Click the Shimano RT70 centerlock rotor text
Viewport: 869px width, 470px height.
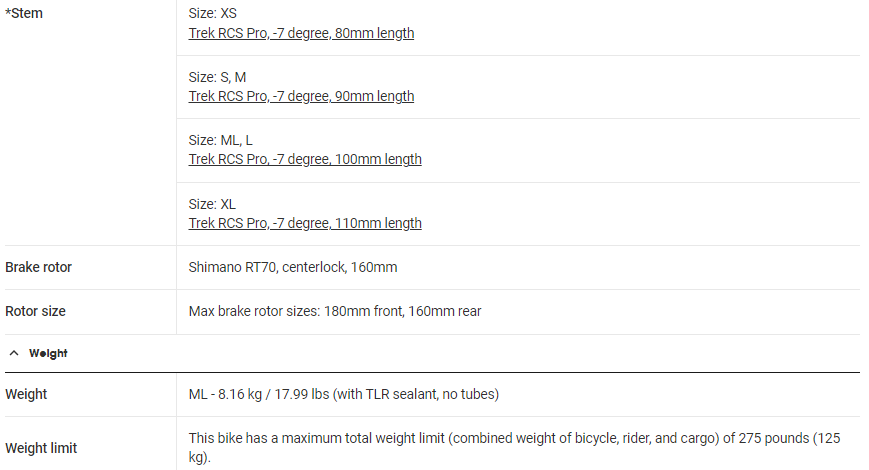(x=293, y=267)
